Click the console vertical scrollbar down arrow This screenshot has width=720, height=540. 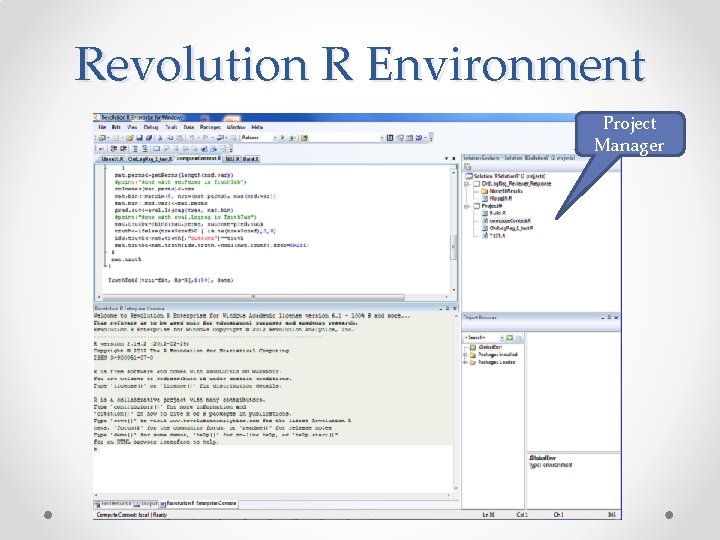456,489
